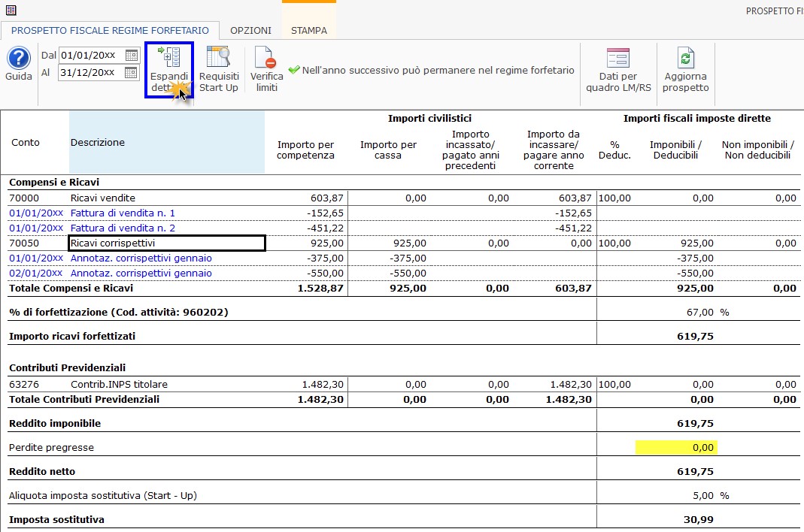Click Importo per competenza column header
The height and width of the screenshot is (532, 804).
pos(305,150)
